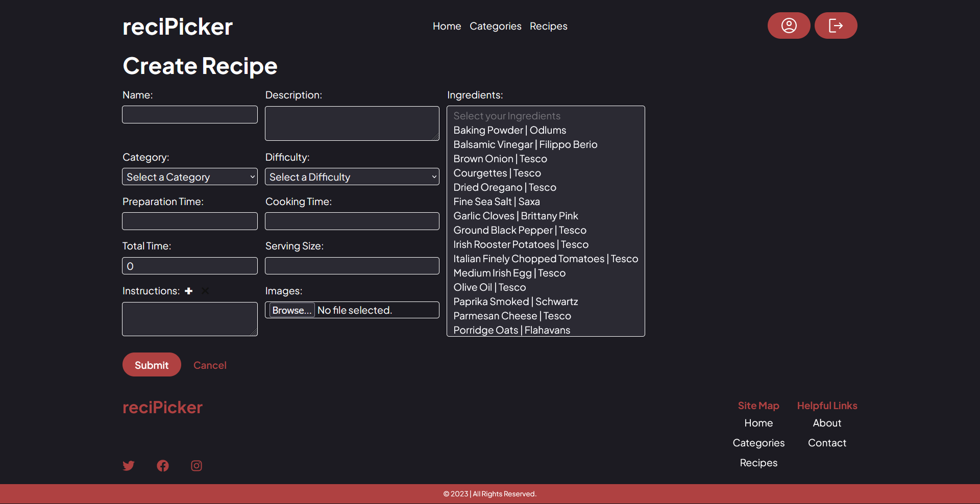Click the reciPicker header logo

click(x=178, y=27)
